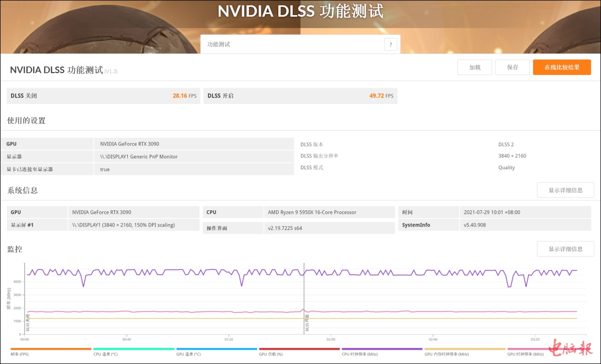Click the GPU 负载 red legend swatch
Screen dimensions: 601x364
(300, 349)
